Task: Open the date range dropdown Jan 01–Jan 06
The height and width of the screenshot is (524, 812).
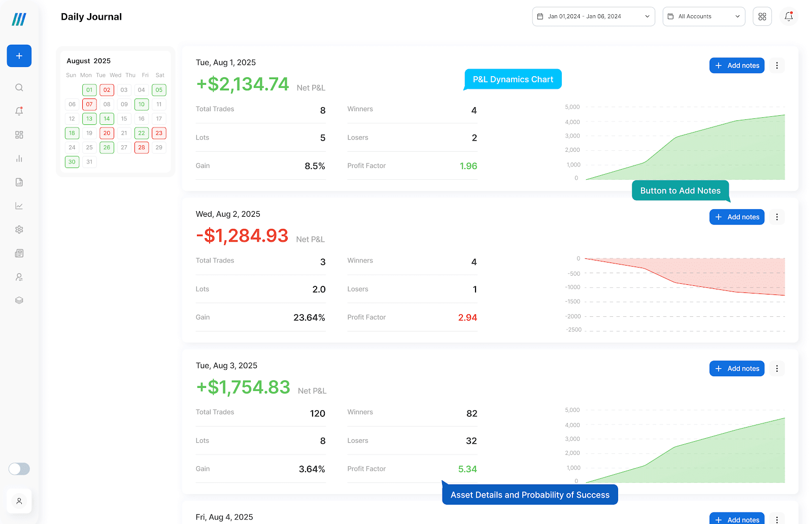Action: (593, 16)
